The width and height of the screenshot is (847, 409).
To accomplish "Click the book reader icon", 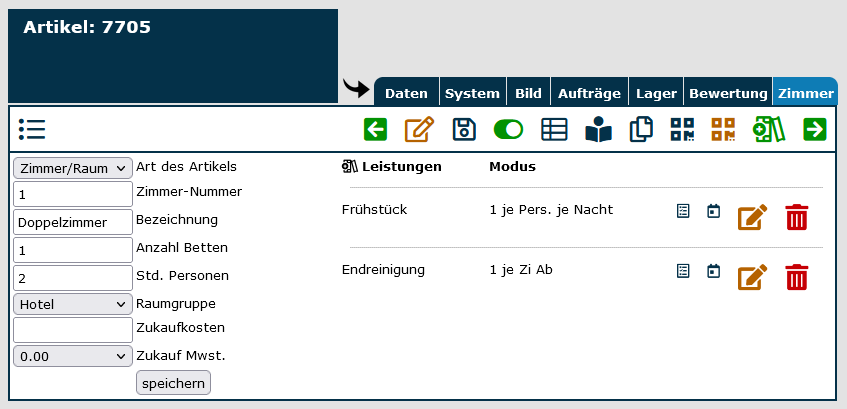I will tap(598, 129).
